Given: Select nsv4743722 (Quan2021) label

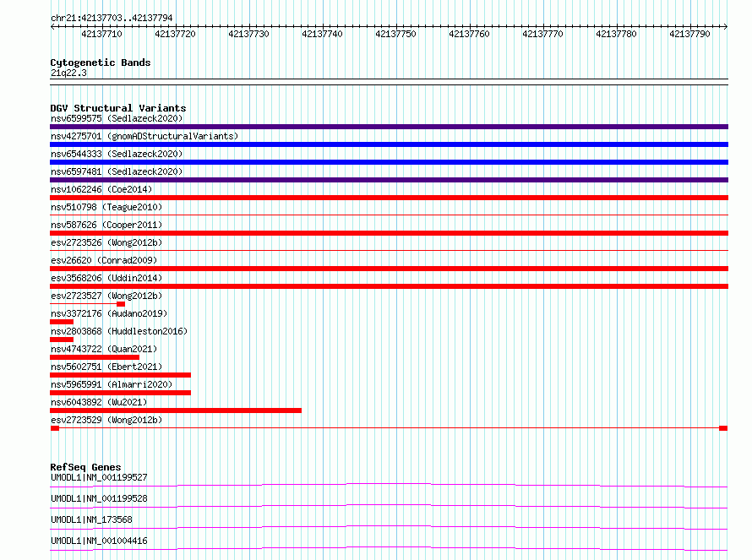Looking at the screenshot, I should (104, 349).
